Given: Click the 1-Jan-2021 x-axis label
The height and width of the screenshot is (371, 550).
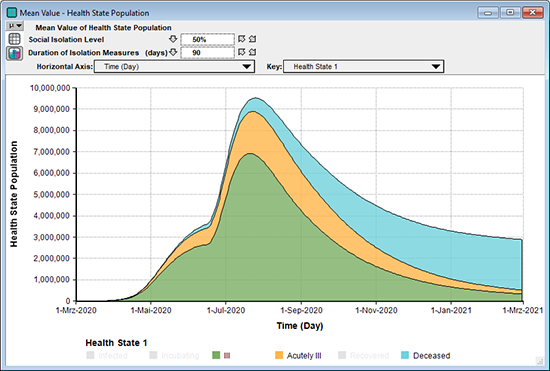Looking at the screenshot, I should [451, 310].
